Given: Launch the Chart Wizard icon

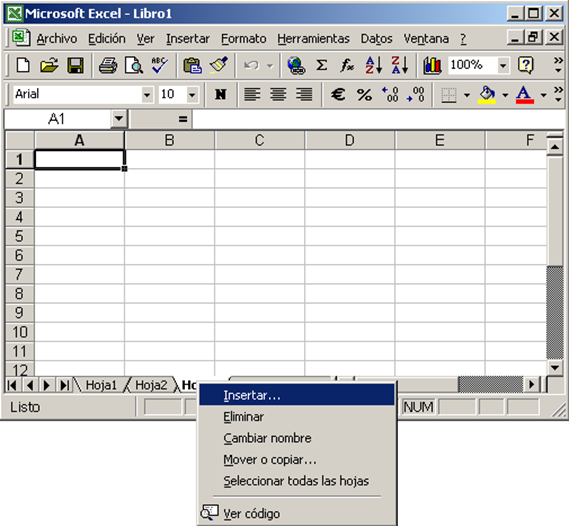Looking at the screenshot, I should coord(432,66).
